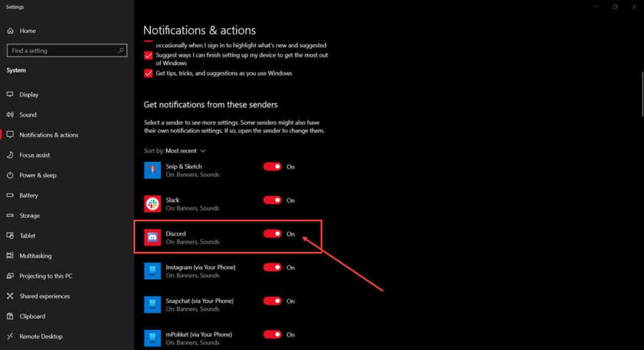The width and height of the screenshot is (644, 350).
Task: Click the Slack app icon
Action: pyautogui.click(x=152, y=204)
